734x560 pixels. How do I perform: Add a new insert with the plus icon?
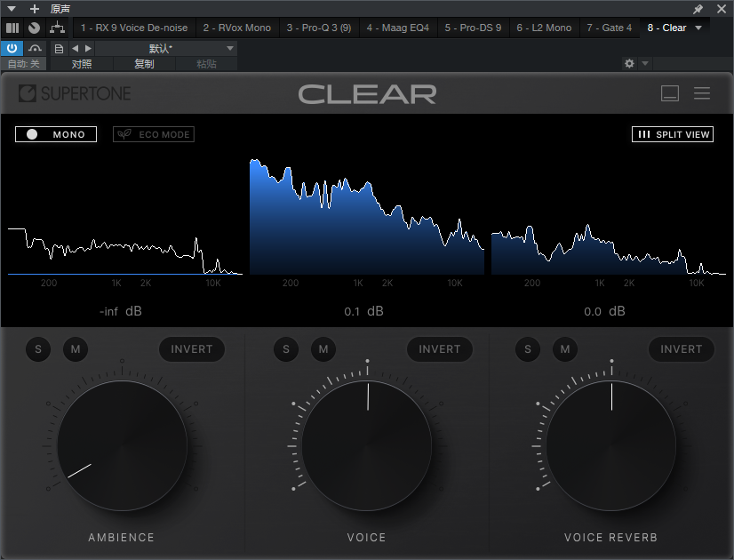(x=34, y=9)
